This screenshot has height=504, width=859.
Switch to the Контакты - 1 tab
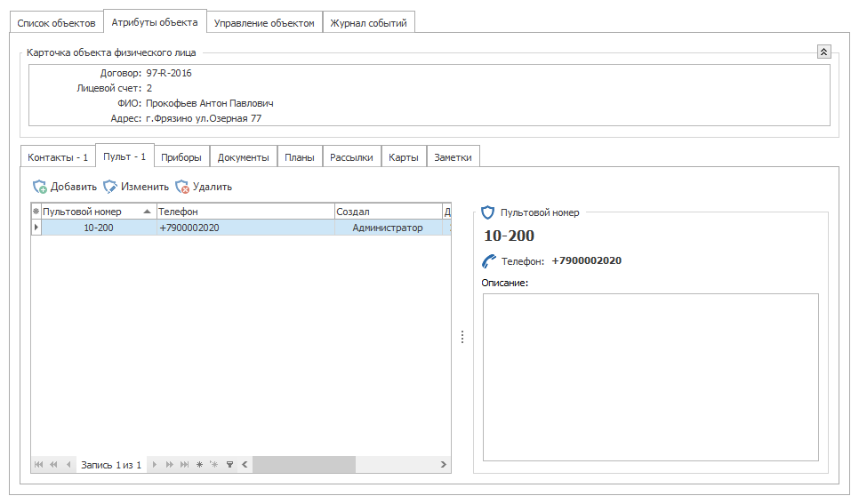(x=58, y=157)
